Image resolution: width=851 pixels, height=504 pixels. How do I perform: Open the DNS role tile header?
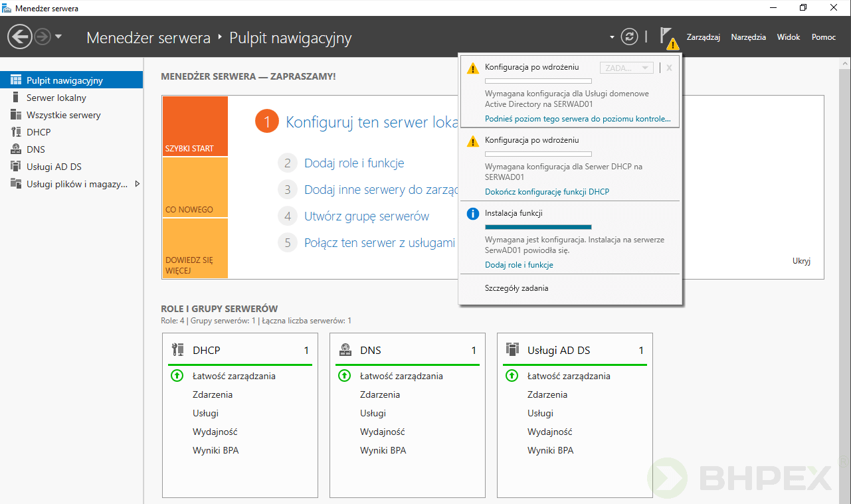pyautogui.click(x=407, y=350)
